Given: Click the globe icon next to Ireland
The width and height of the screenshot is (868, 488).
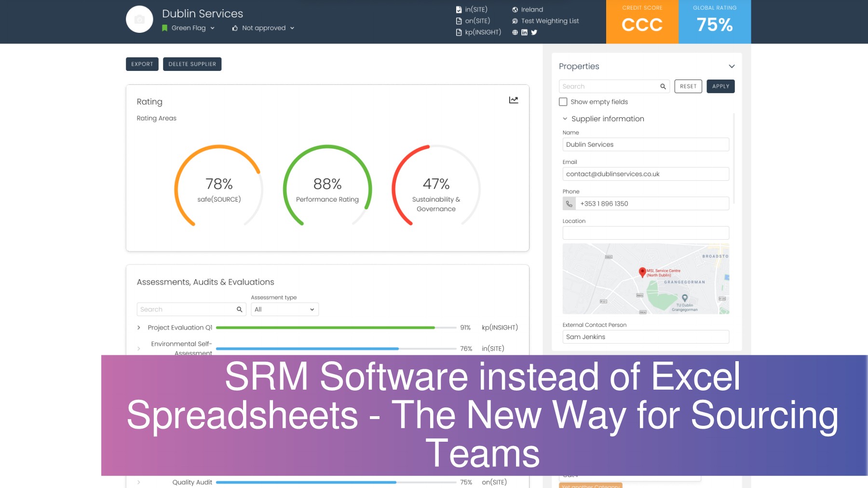Looking at the screenshot, I should [515, 10].
